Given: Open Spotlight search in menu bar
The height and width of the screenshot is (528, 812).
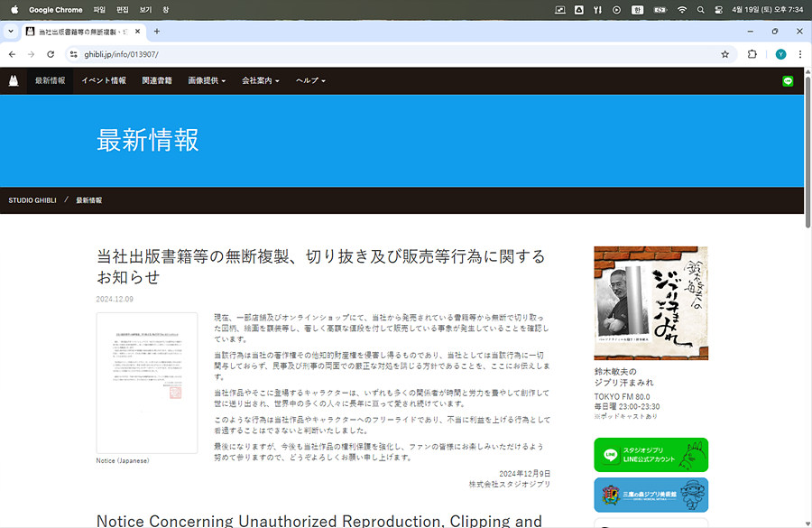Looking at the screenshot, I should pos(701,10).
